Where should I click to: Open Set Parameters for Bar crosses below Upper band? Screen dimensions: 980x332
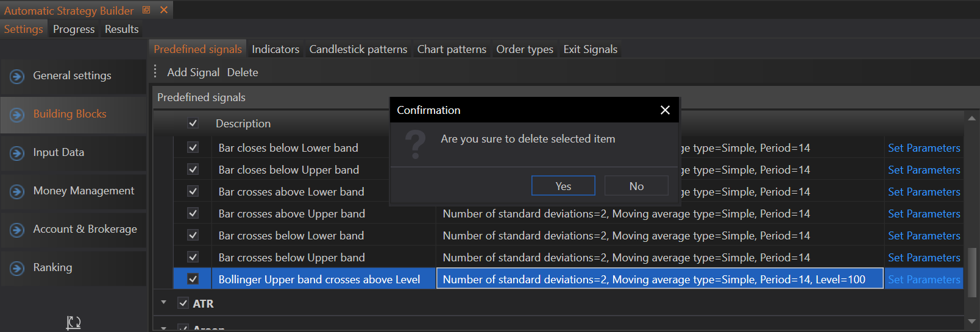point(923,258)
